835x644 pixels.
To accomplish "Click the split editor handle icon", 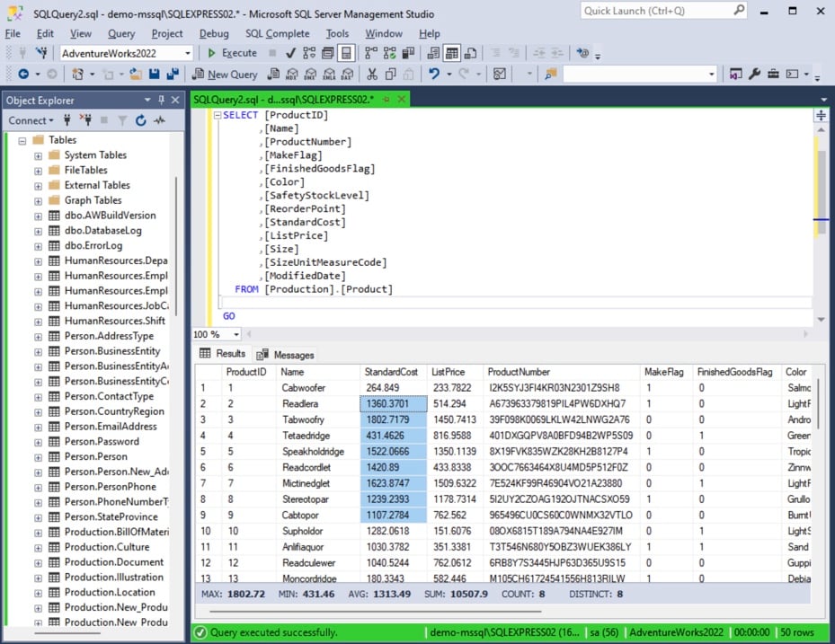I will pos(822,115).
